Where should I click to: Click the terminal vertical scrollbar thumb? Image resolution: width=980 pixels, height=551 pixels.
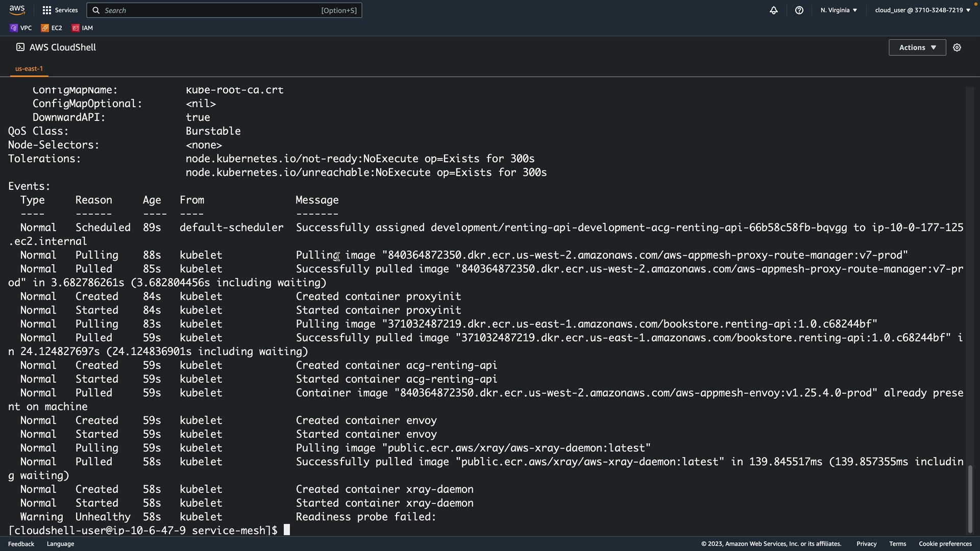click(x=970, y=498)
